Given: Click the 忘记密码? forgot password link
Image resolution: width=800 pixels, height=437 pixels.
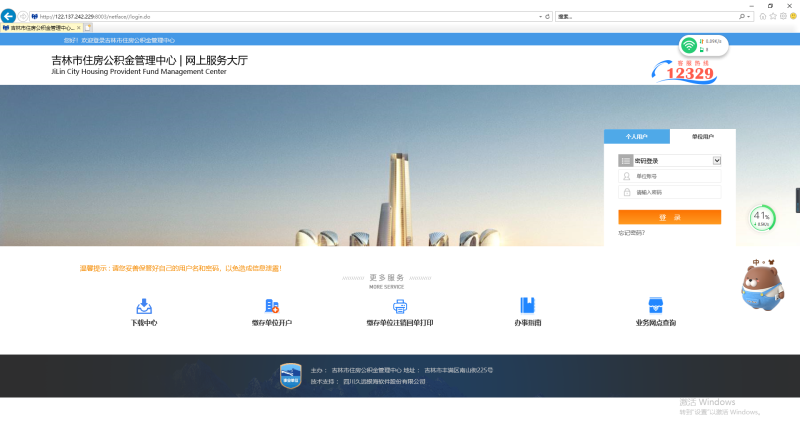Looking at the screenshot, I should pos(632,233).
